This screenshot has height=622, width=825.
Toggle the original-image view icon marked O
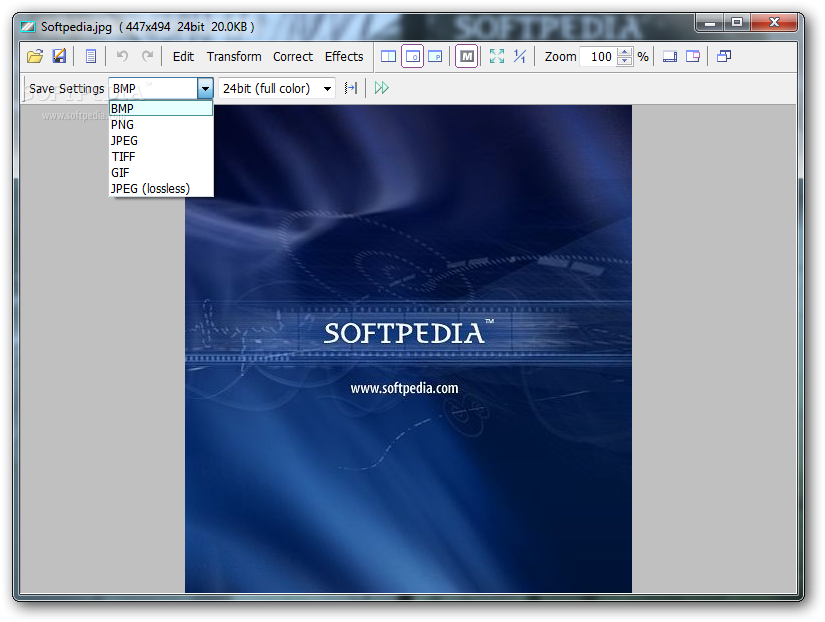(x=412, y=56)
